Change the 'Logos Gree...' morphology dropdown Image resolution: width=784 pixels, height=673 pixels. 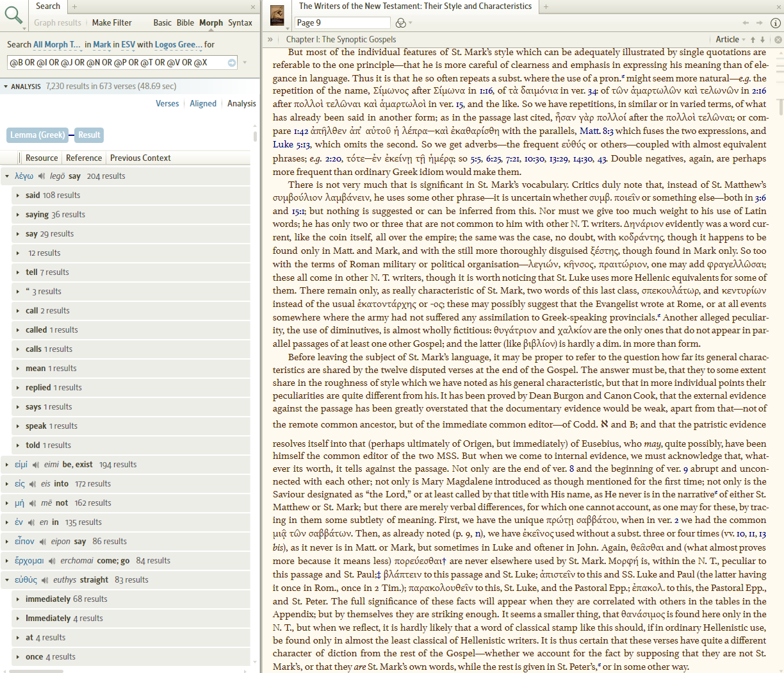click(179, 45)
